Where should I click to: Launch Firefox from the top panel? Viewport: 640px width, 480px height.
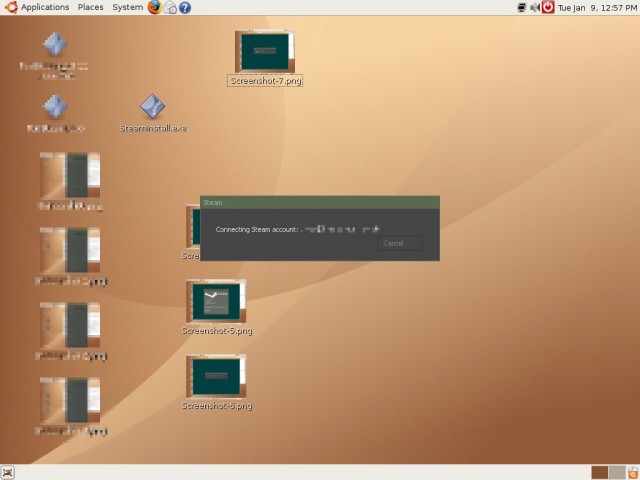pos(155,7)
